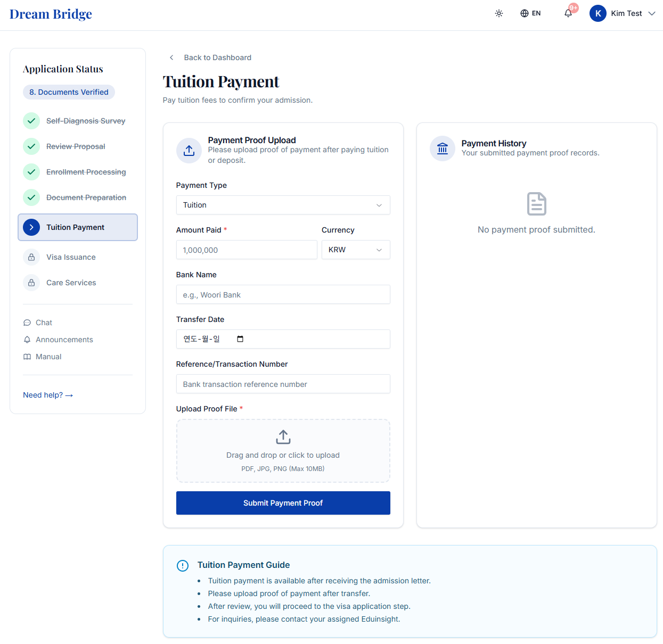This screenshot has height=644, width=663.
Task: Open the notifications bell icon
Action: [x=568, y=13]
